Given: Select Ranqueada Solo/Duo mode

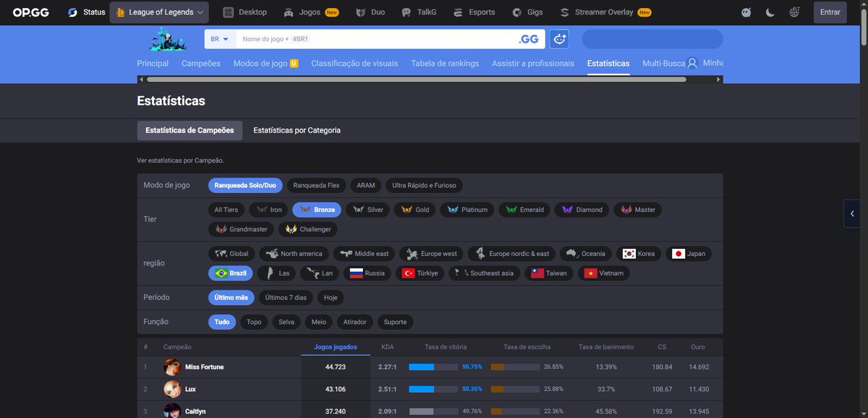Looking at the screenshot, I should click(x=245, y=185).
